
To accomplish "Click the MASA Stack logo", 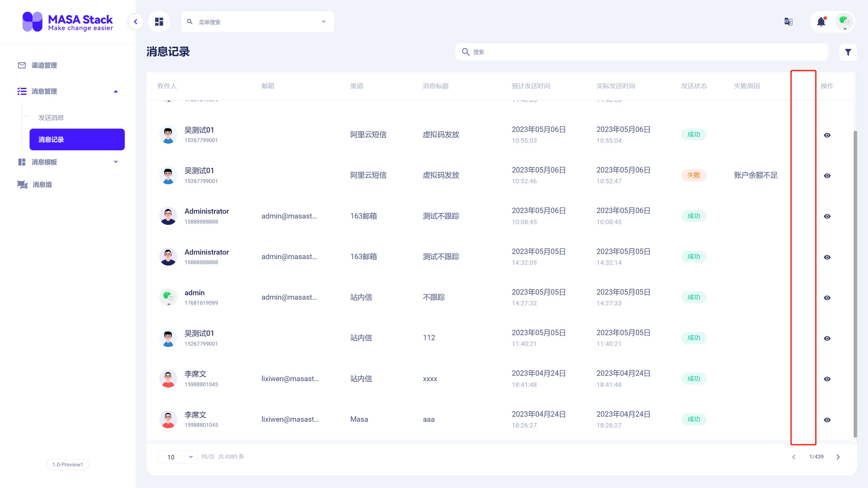I will pyautogui.click(x=67, y=21).
